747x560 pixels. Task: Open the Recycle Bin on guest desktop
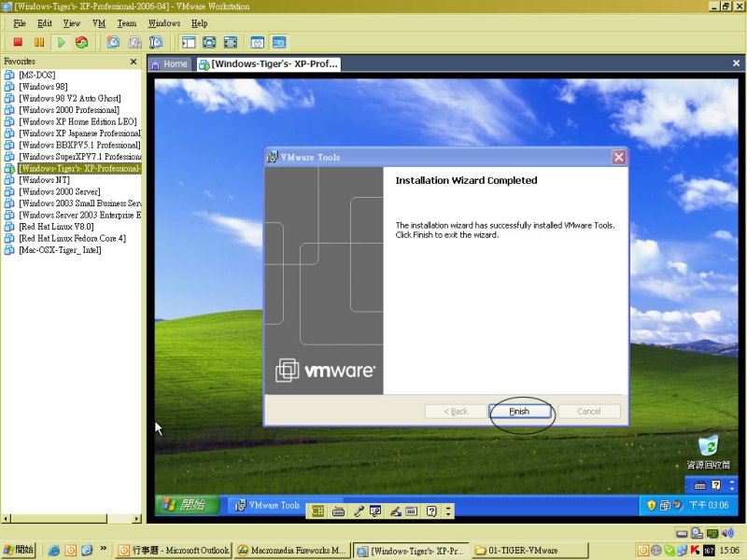[x=709, y=452]
